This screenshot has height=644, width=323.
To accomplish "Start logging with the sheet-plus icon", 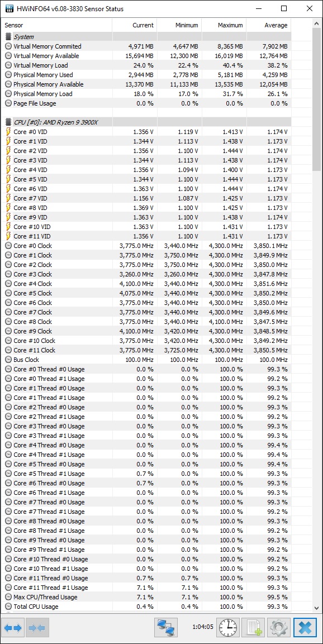I will pyautogui.click(x=254, y=628).
